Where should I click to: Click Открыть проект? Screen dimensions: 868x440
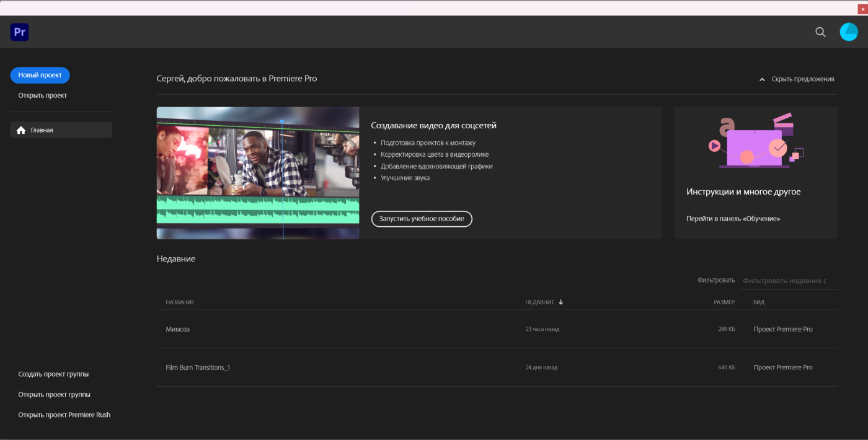[x=43, y=95]
